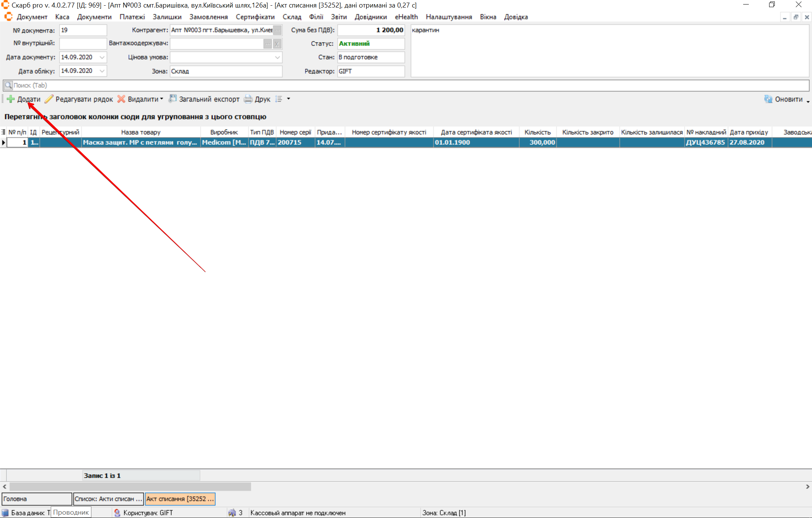Image resolution: width=812 pixels, height=518 pixels.
Task: Switch to the Головна tab
Action: click(36, 499)
